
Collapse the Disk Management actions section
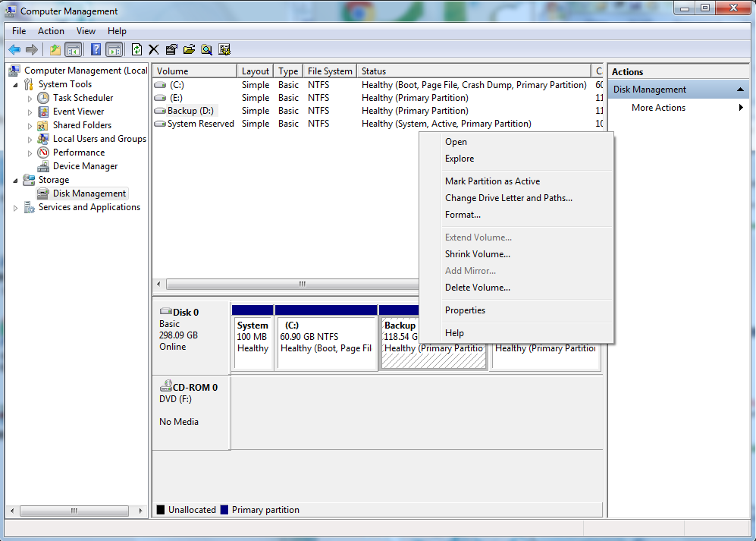pos(740,90)
